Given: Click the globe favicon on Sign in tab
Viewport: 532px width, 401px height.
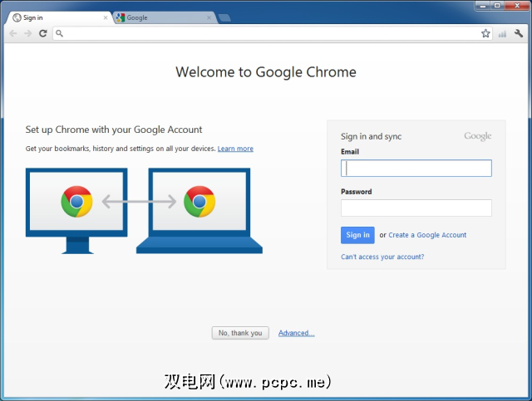Looking at the screenshot, I should tap(17, 17).
